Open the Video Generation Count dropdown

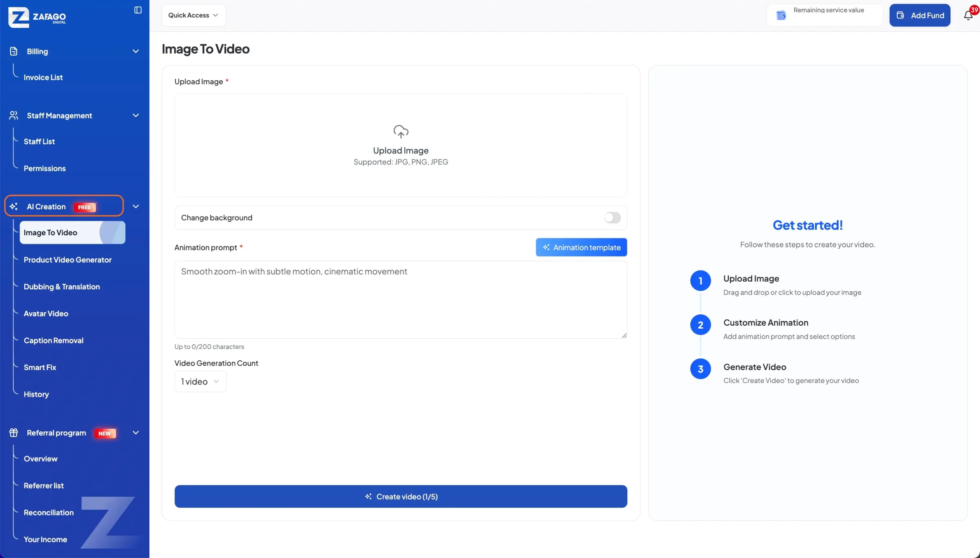[201, 381]
